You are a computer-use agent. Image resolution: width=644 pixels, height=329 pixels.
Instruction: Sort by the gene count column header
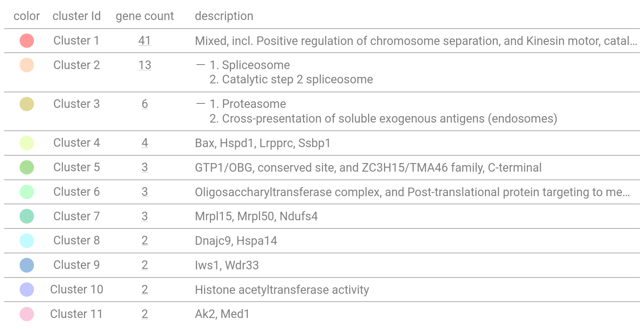(x=145, y=16)
